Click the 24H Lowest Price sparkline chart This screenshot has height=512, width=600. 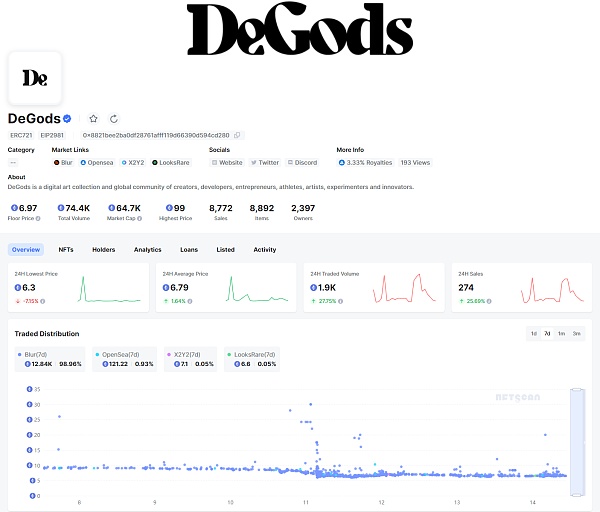coord(109,290)
